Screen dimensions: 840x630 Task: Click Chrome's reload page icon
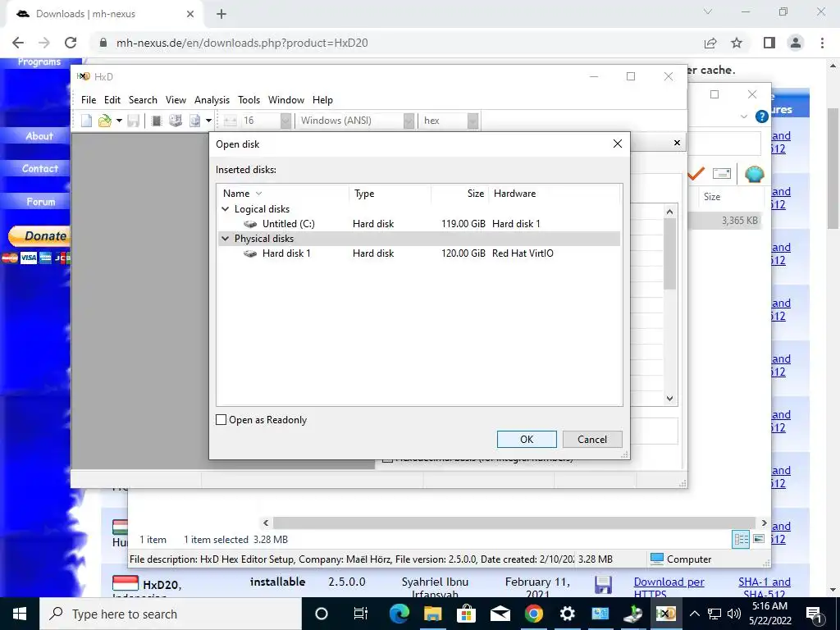click(71, 43)
